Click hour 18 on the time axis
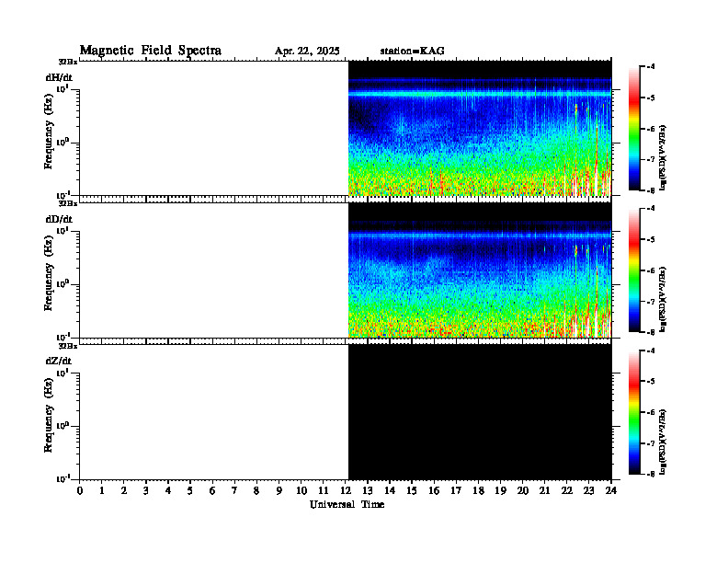728x563 pixels. pos(478,491)
